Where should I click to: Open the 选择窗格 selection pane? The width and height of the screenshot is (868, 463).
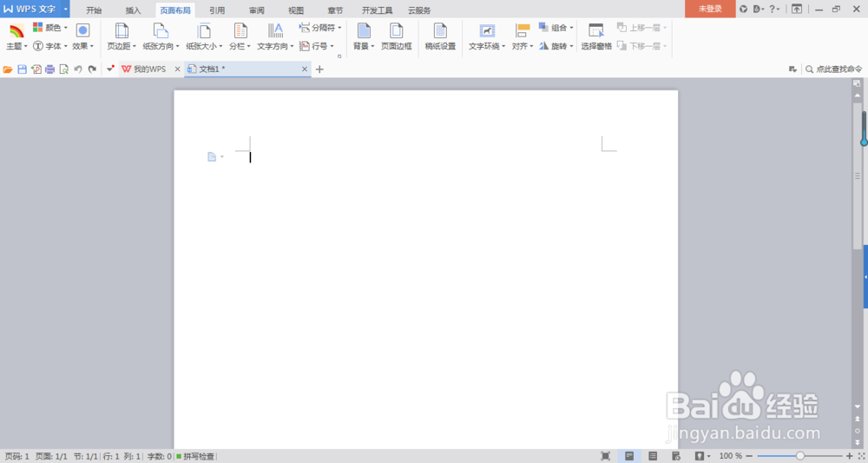[596, 37]
